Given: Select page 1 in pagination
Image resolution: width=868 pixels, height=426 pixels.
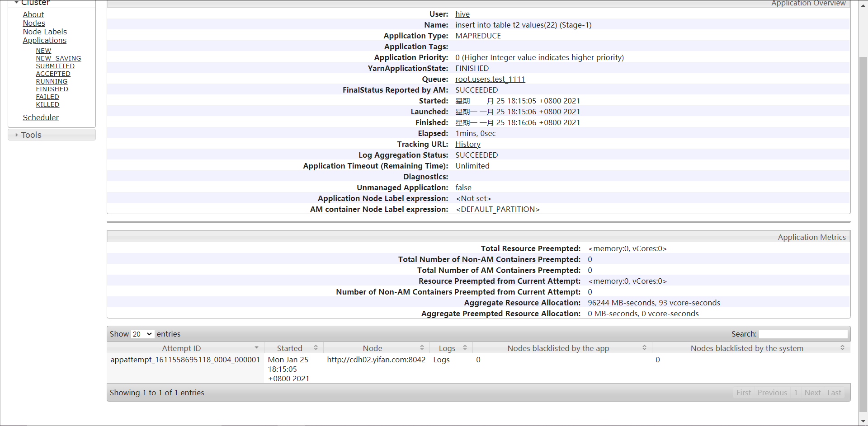Looking at the screenshot, I should coord(796,393).
